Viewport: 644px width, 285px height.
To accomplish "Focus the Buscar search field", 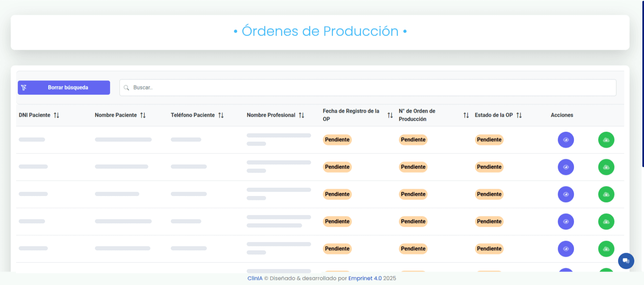I will [368, 88].
